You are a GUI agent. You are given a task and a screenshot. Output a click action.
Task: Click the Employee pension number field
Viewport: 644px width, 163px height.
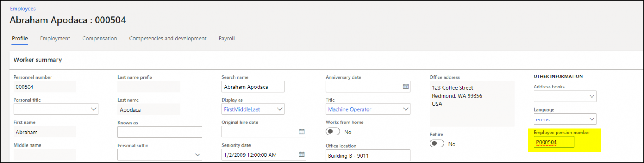pyautogui.click(x=554, y=142)
